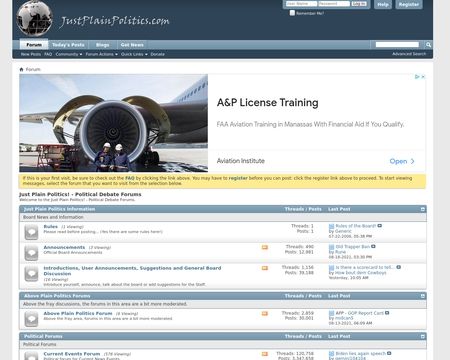Click post icon before Old Trapper Ban
Image resolution: width=450 pixels, height=360 pixels.
click(x=331, y=247)
